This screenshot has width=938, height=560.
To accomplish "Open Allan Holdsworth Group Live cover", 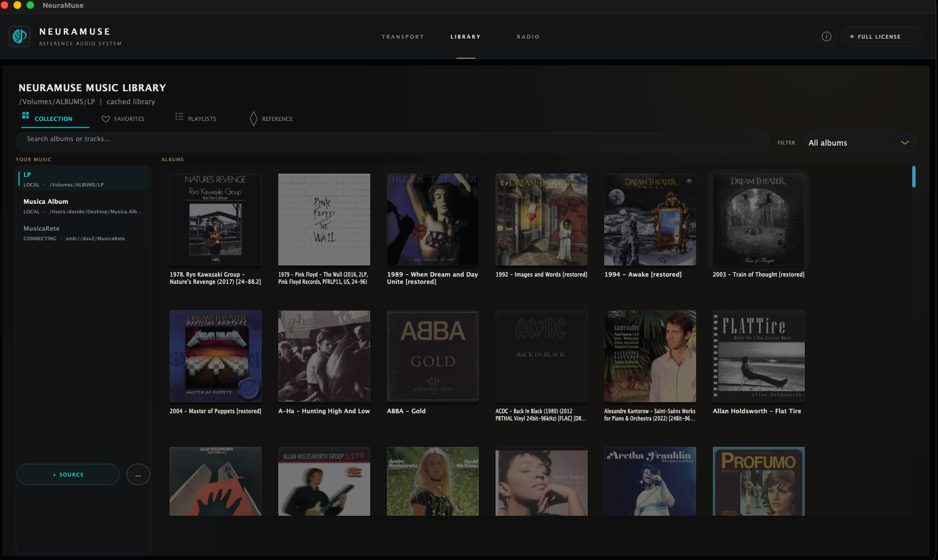I will click(324, 482).
